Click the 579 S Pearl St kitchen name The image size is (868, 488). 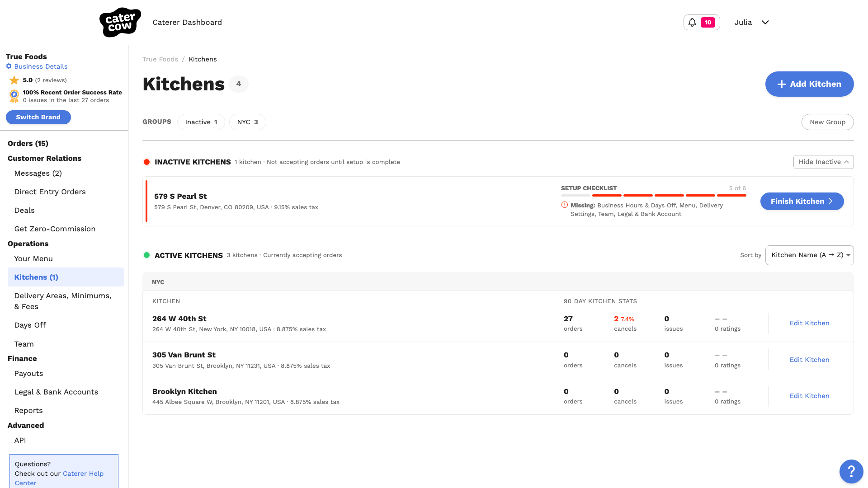(x=180, y=196)
